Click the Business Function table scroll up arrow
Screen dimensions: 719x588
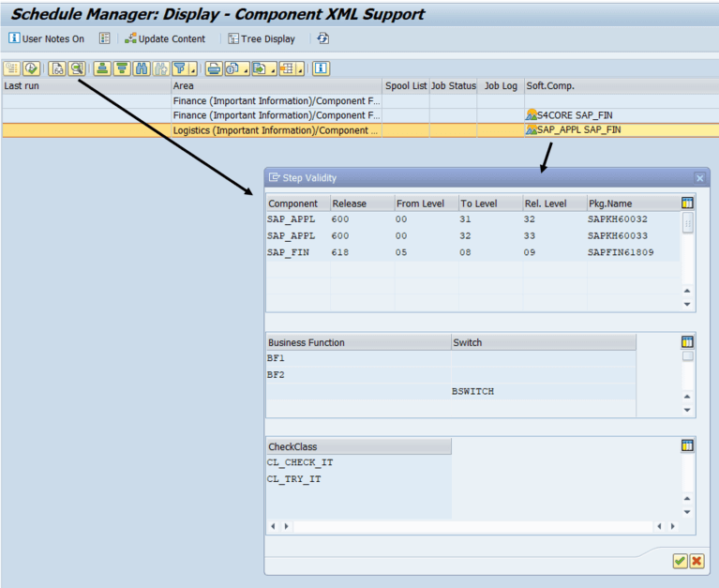687,397
